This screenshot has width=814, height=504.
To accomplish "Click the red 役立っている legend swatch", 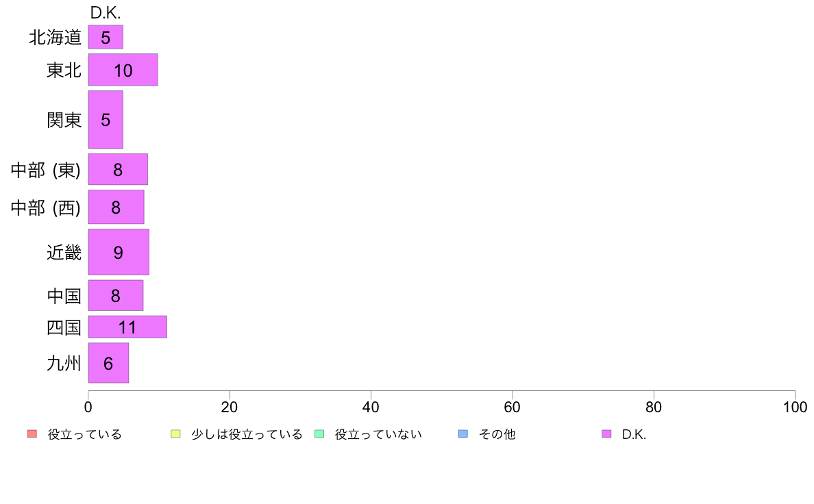I will tap(32, 434).
